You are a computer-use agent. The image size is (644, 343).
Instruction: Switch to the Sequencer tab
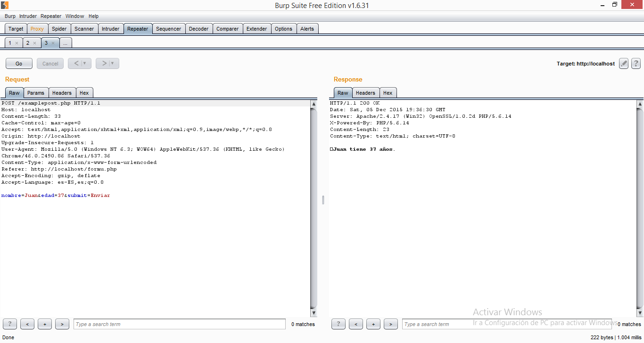169,29
